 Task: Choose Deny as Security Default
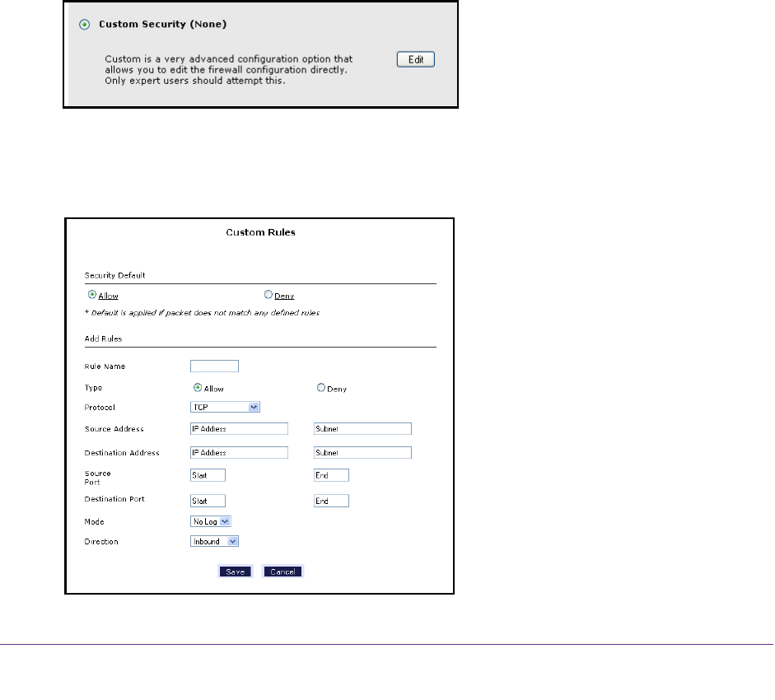268,295
